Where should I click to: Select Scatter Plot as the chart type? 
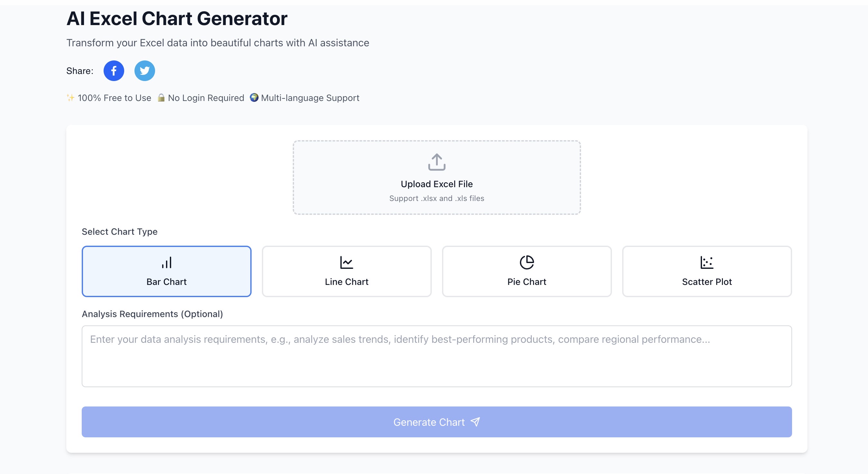[706, 271]
